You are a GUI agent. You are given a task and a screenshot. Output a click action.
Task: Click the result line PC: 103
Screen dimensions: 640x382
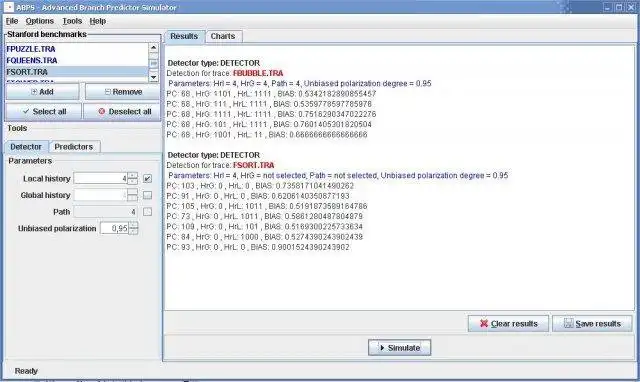[260, 186]
